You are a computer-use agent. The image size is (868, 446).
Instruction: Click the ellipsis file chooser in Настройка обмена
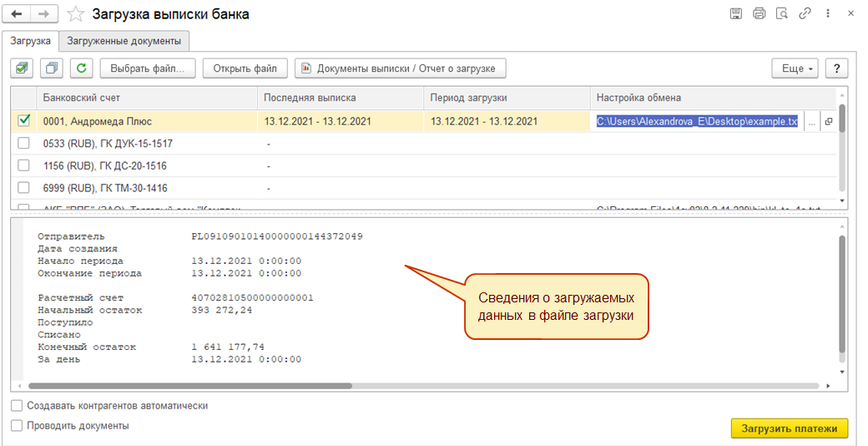[811, 122]
